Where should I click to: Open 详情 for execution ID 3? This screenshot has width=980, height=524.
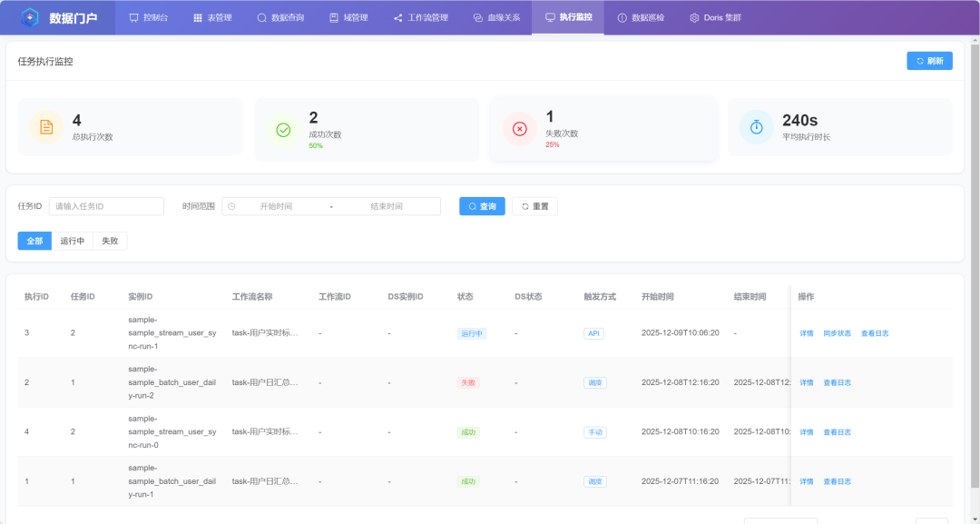click(807, 333)
